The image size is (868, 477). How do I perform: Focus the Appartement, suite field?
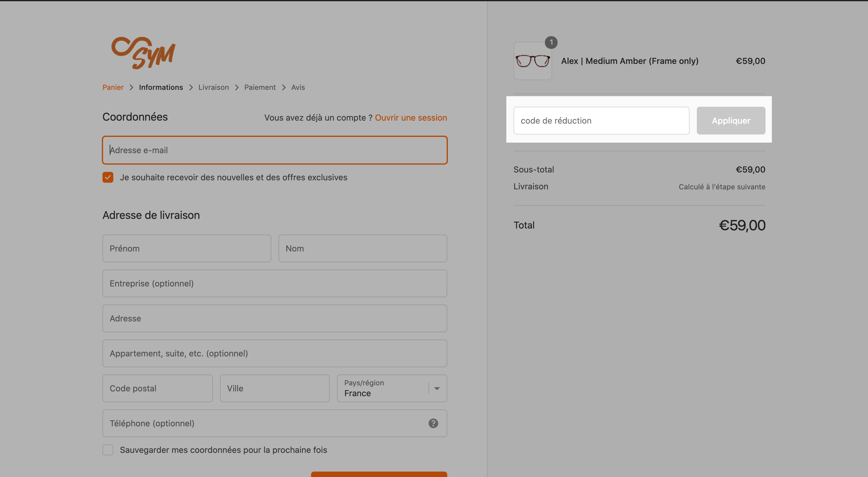275,353
